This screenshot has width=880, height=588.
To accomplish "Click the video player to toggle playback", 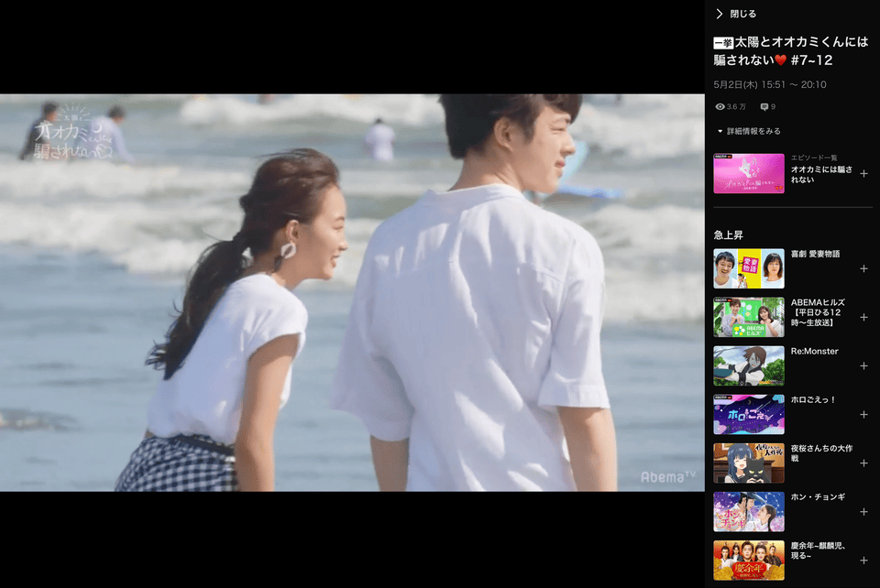I will (x=352, y=292).
